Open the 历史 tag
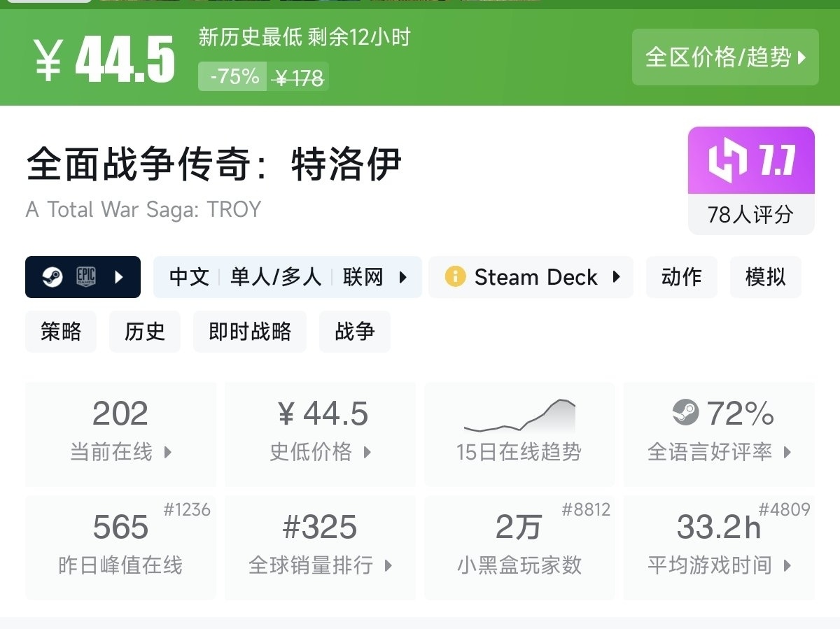 145,332
